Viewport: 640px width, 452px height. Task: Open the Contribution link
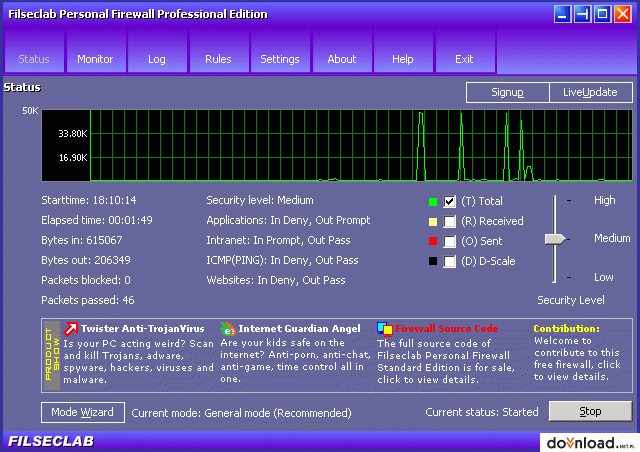(x=567, y=329)
